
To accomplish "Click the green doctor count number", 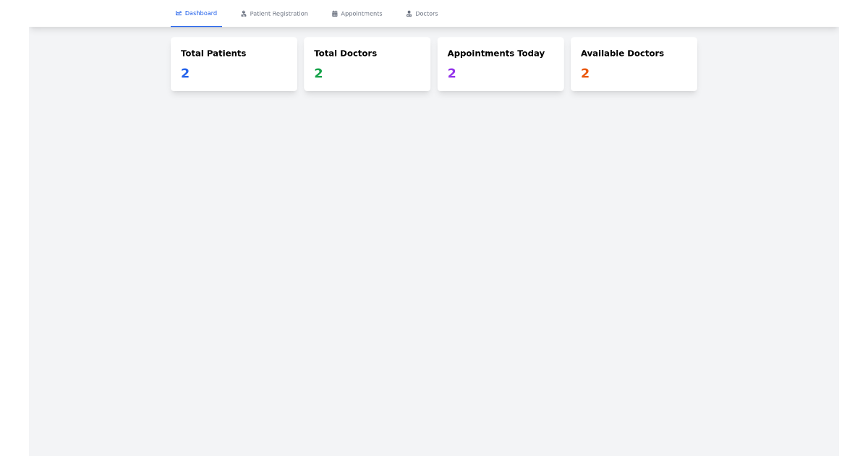I will (318, 72).
